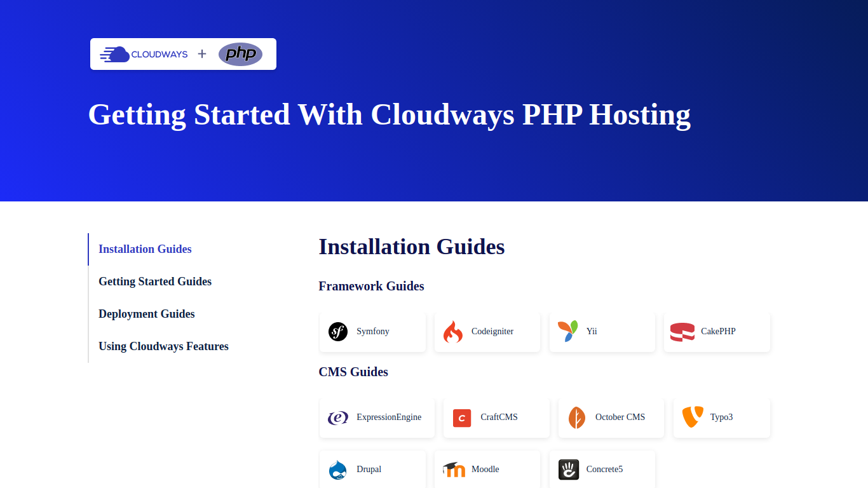Viewport: 868px width, 488px height.
Task: Click the Symfony logo icon
Action: (x=338, y=332)
